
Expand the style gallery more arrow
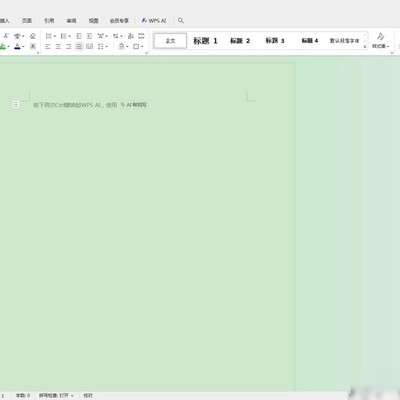(365, 47)
